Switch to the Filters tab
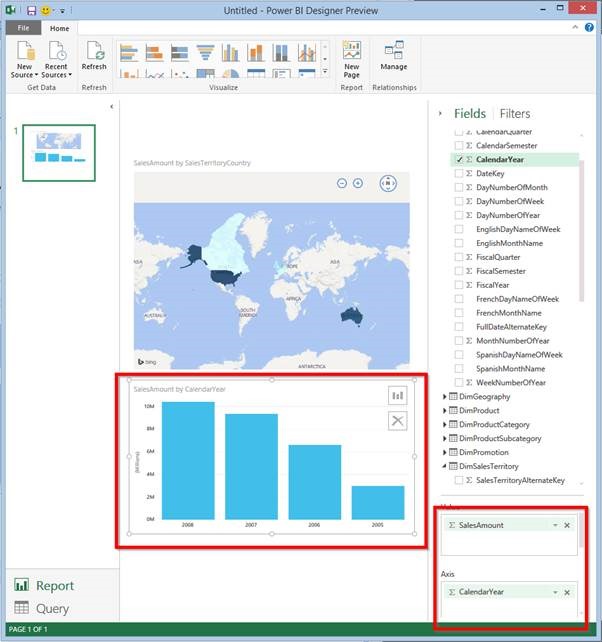 [x=515, y=113]
